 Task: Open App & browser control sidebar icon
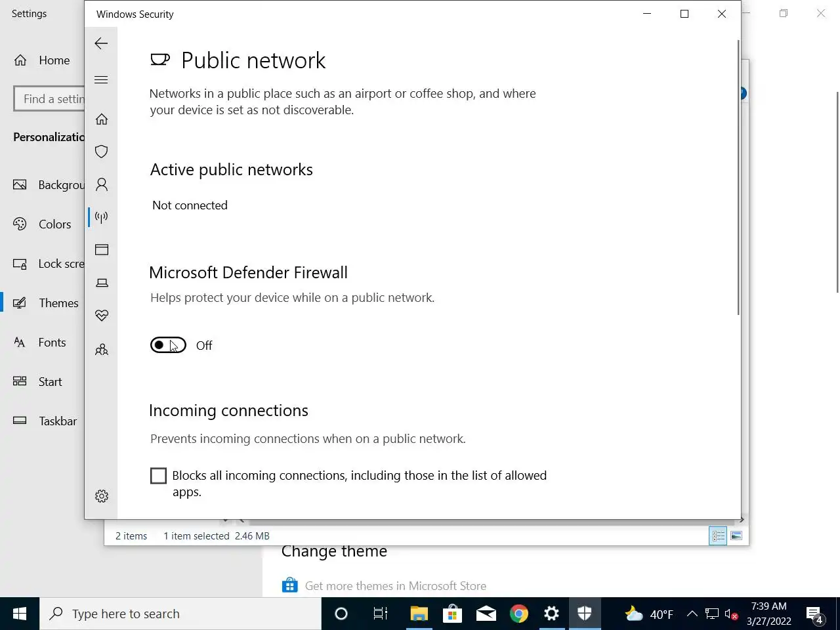102,249
